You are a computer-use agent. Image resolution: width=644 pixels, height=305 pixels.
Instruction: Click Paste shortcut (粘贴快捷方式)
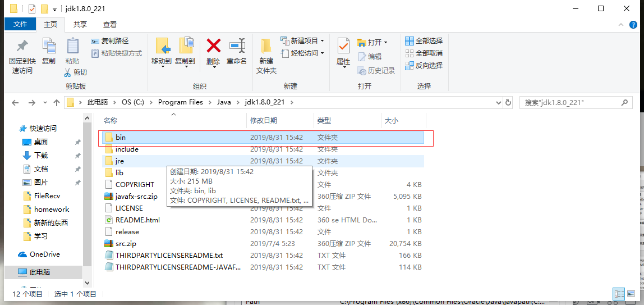tap(116, 53)
